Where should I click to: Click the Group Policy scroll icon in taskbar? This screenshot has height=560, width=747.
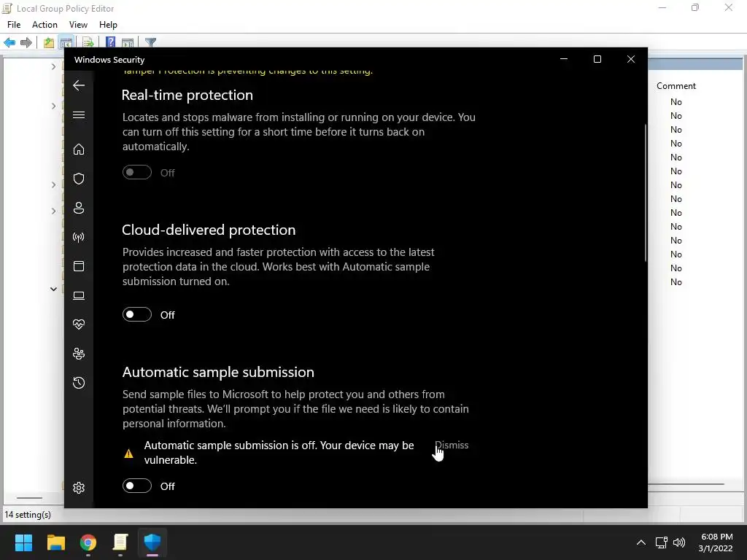[120, 542]
